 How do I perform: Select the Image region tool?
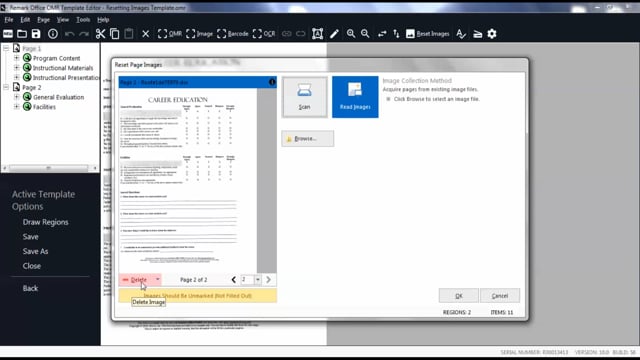[199, 34]
